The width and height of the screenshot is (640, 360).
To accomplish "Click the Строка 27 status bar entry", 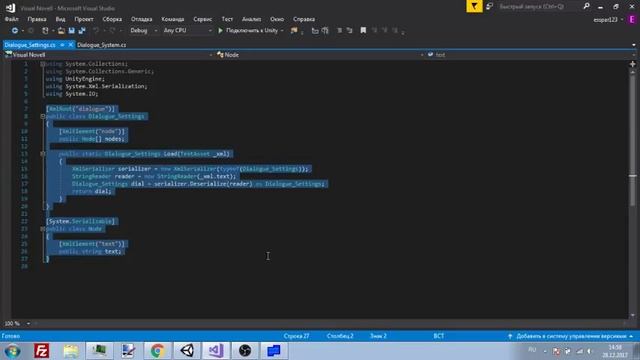I will pyautogui.click(x=296, y=336).
